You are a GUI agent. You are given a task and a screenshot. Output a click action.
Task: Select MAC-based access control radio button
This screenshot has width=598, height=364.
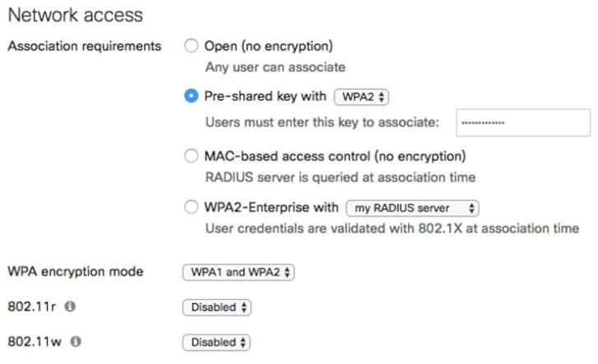tap(192, 155)
